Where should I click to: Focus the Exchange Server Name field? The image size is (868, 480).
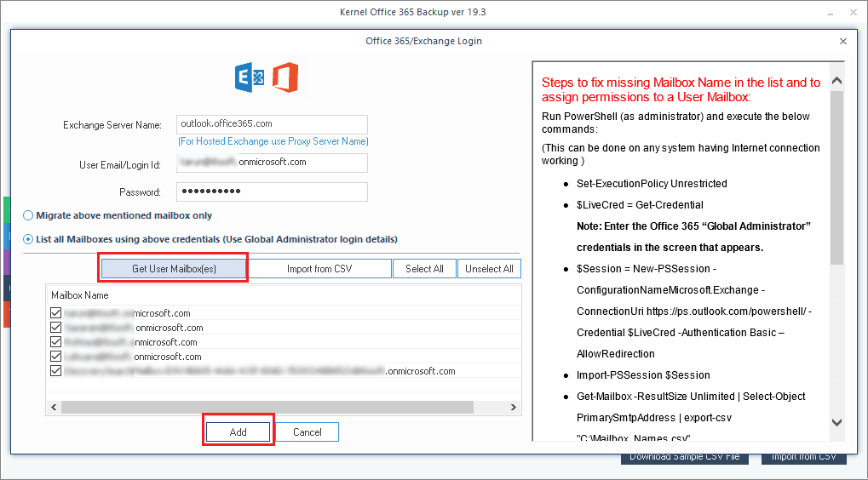tap(272, 124)
